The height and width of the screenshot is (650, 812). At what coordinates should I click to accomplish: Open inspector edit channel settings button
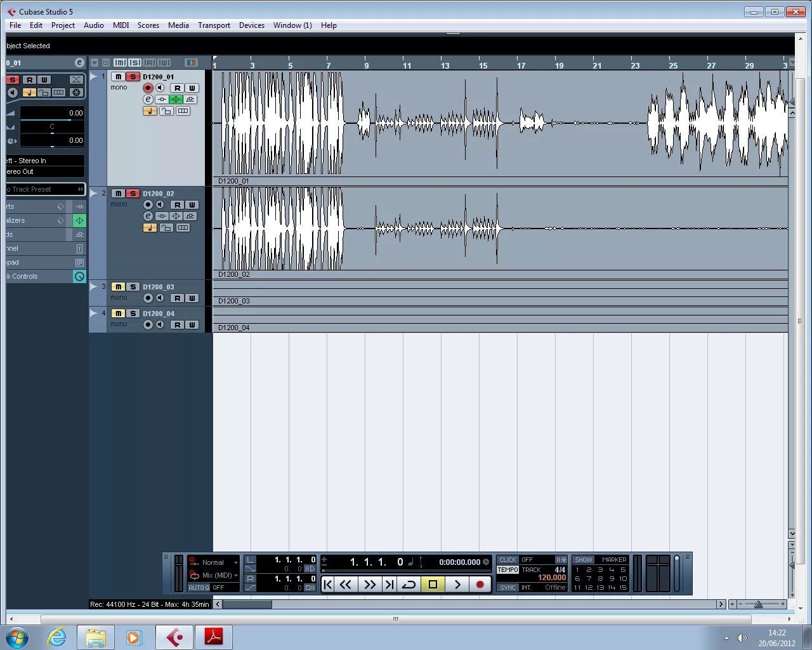pyautogui.click(x=79, y=62)
